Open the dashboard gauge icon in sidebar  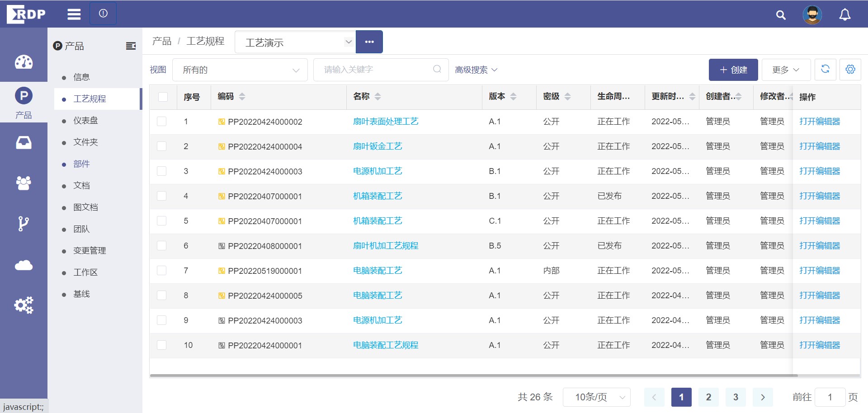(23, 62)
